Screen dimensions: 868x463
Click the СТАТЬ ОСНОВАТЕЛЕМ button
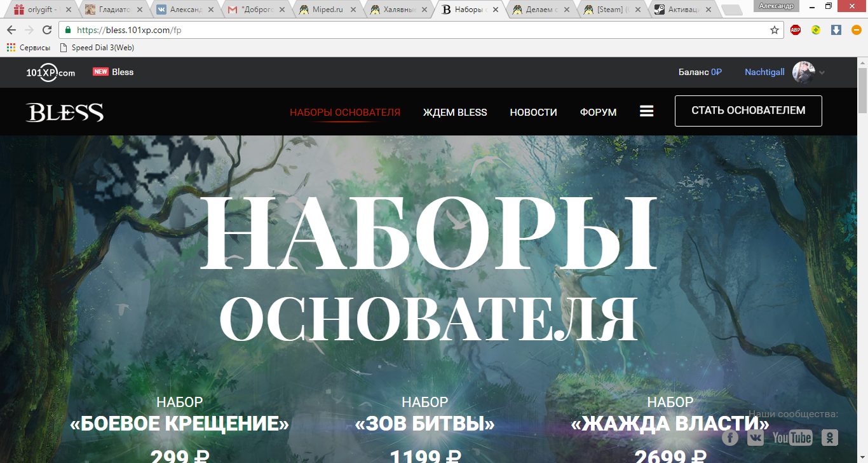749,111
